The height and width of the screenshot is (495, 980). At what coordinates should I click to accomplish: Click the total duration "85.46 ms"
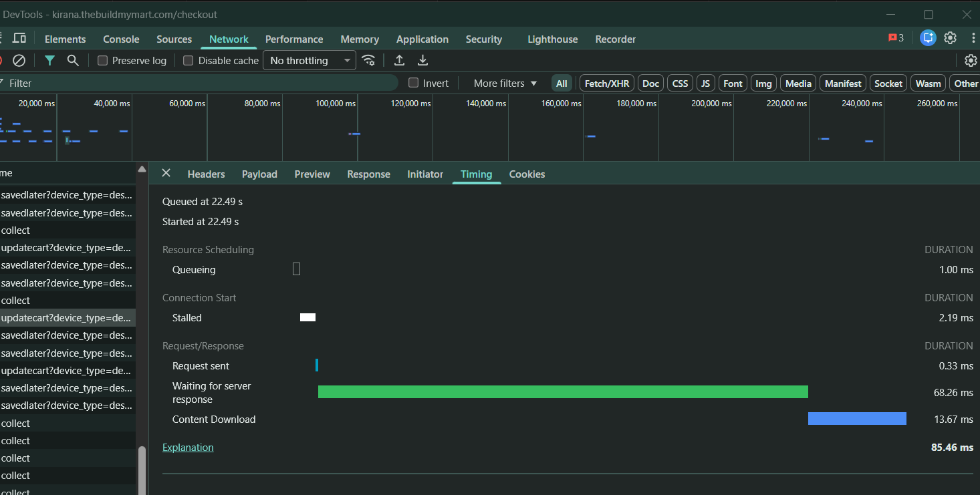pos(952,447)
